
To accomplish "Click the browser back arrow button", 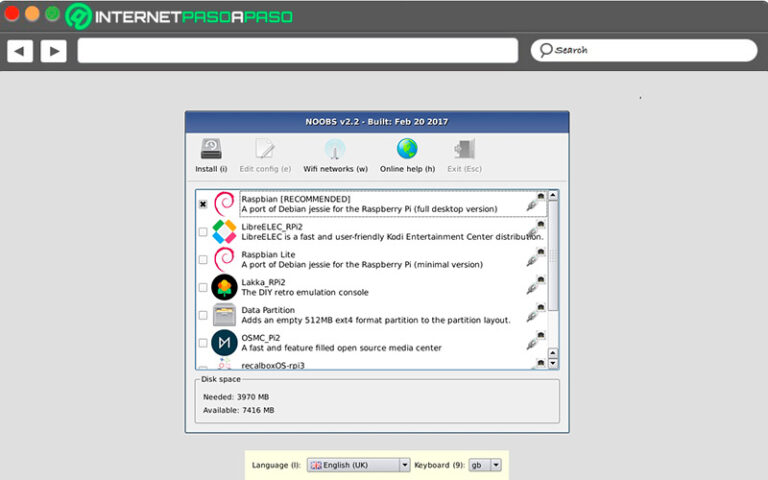I will (20, 51).
